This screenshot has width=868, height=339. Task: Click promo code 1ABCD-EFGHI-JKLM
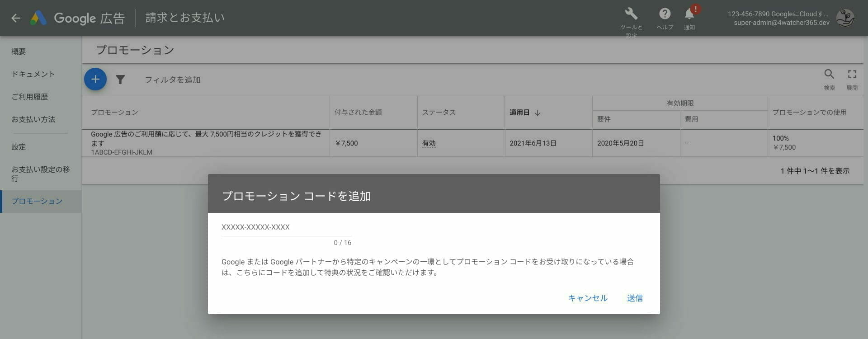coord(122,152)
